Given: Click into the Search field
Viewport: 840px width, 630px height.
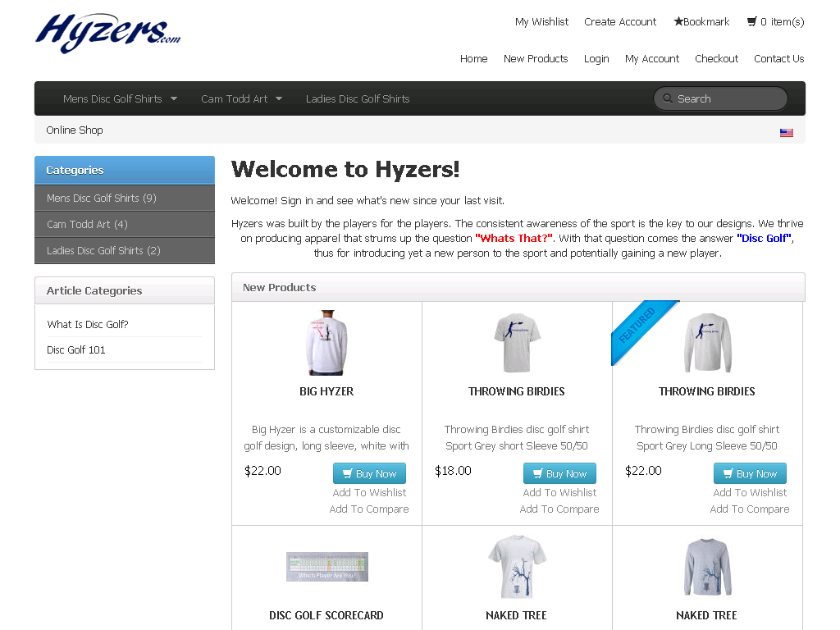Looking at the screenshot, I should [720, 98].
